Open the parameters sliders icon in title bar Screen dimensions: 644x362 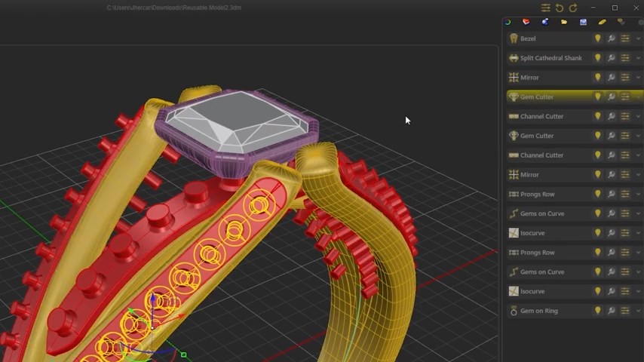tap(545, 8)
